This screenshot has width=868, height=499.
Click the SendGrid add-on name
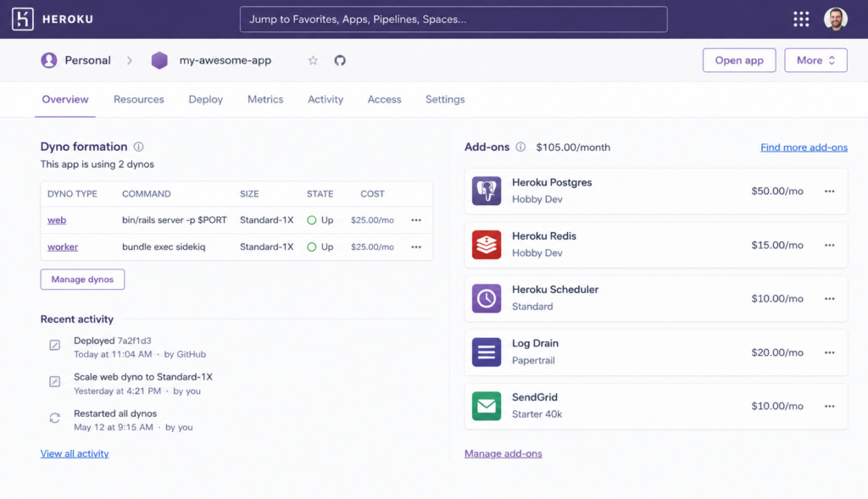tap(535, 397)
